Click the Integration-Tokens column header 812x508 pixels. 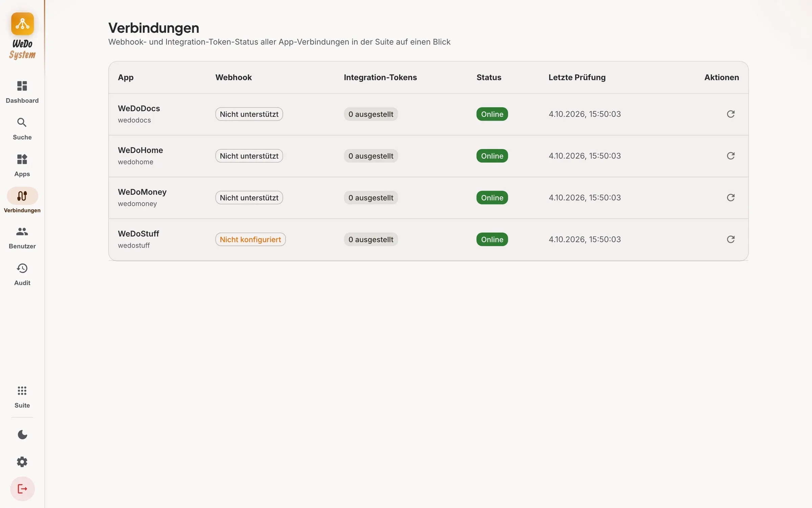tap(380, 77)
